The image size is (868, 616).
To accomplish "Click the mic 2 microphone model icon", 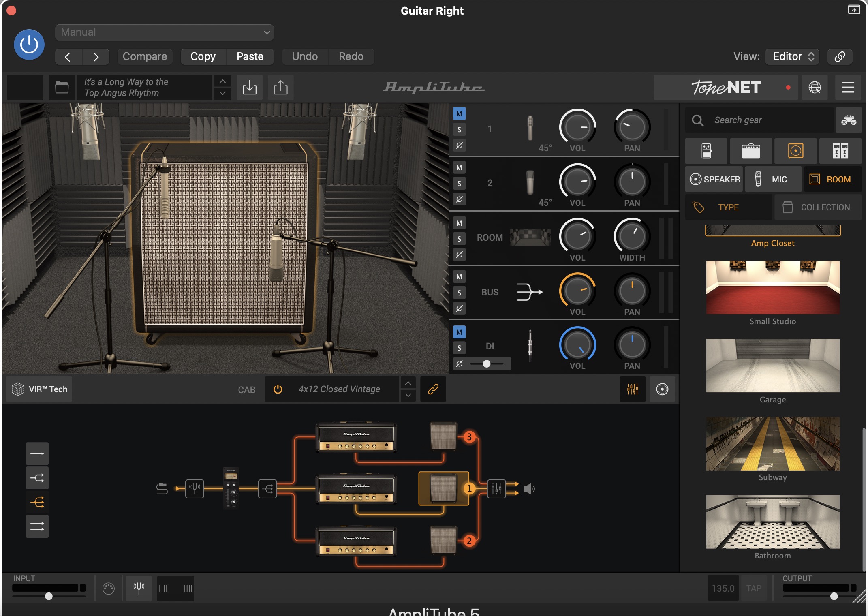I will coord(530,182).
